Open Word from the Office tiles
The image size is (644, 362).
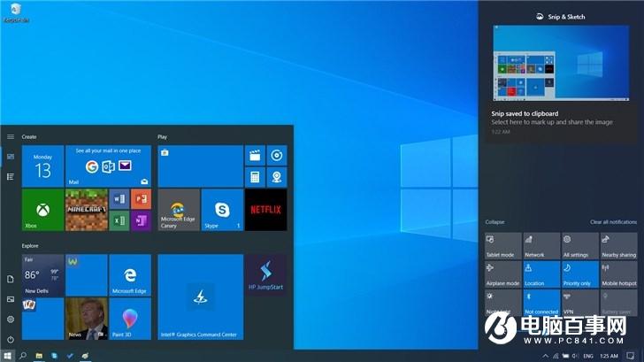point(119,199)
